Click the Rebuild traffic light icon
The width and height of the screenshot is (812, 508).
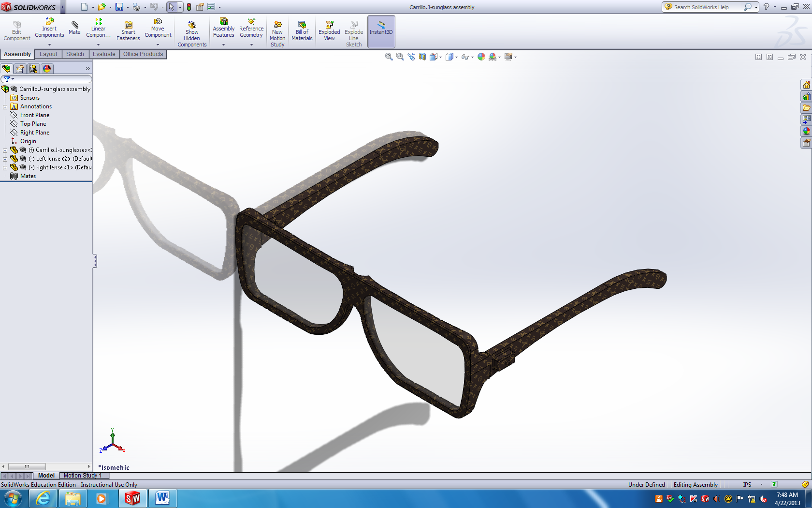click(x=189, y=7)
